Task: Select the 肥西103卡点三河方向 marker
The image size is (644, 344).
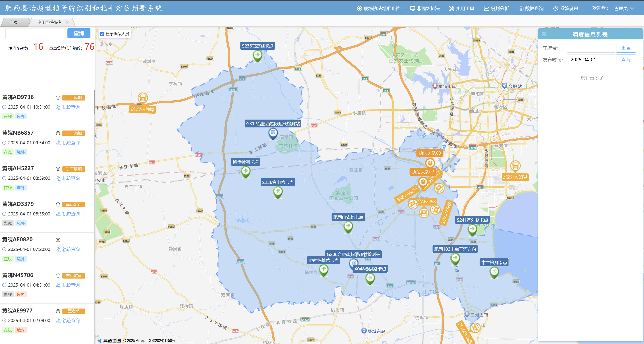Action: point(455,259)
